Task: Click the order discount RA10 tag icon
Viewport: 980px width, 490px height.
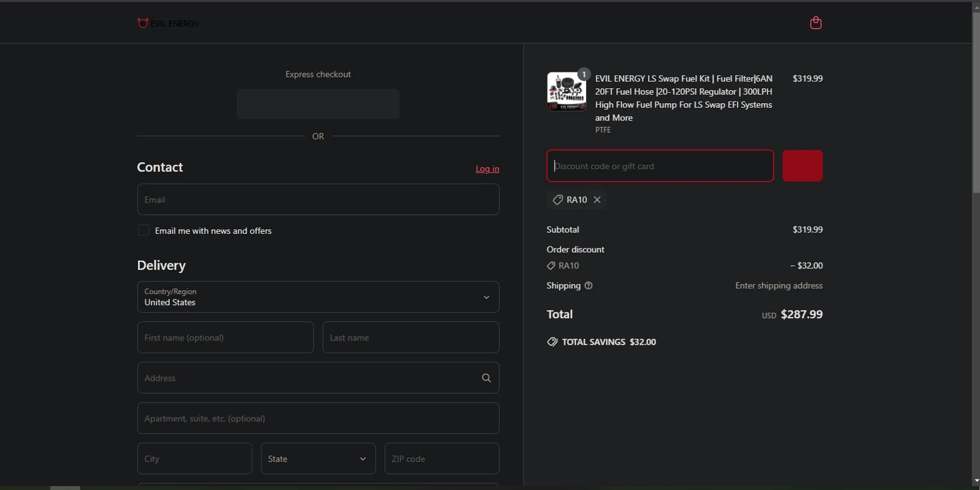Action: pyautogui.click(x=551, y=266)
